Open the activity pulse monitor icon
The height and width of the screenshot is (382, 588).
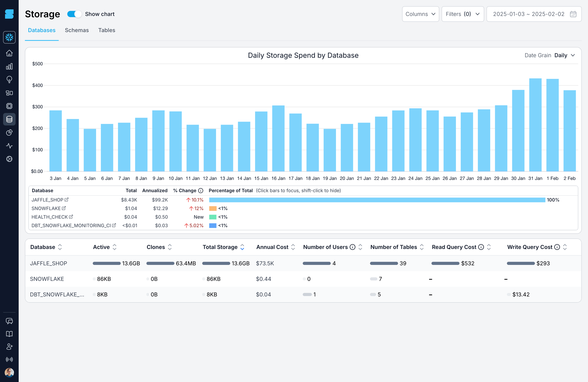tap(9, 146)
